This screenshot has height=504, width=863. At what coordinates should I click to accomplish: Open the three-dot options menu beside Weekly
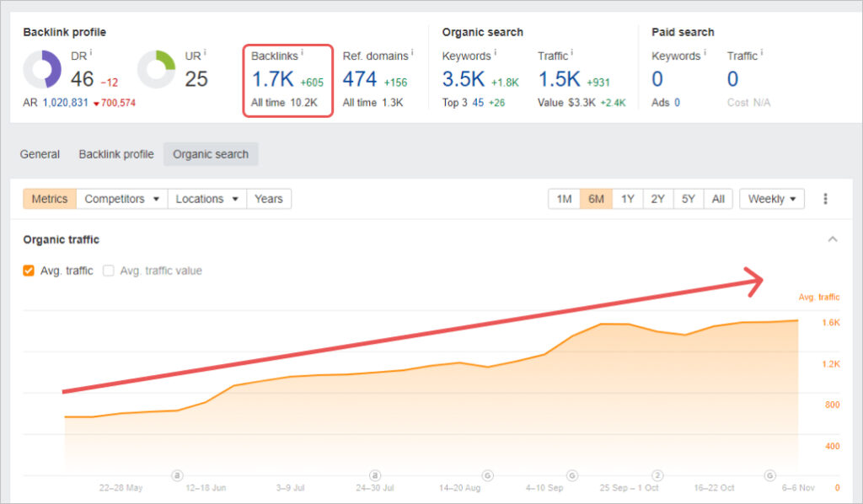coord(825,198)
